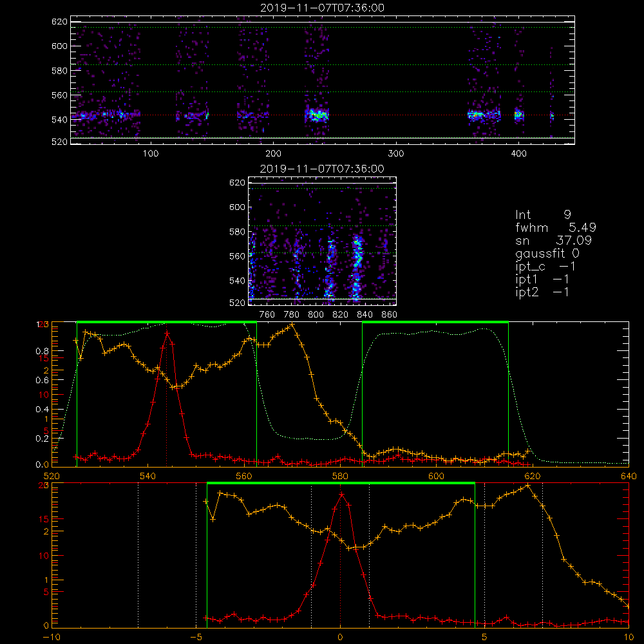Click the -5 x-axis label of bottom plot
This screenshot has width=644, height=644.
[x=196, y=638]
